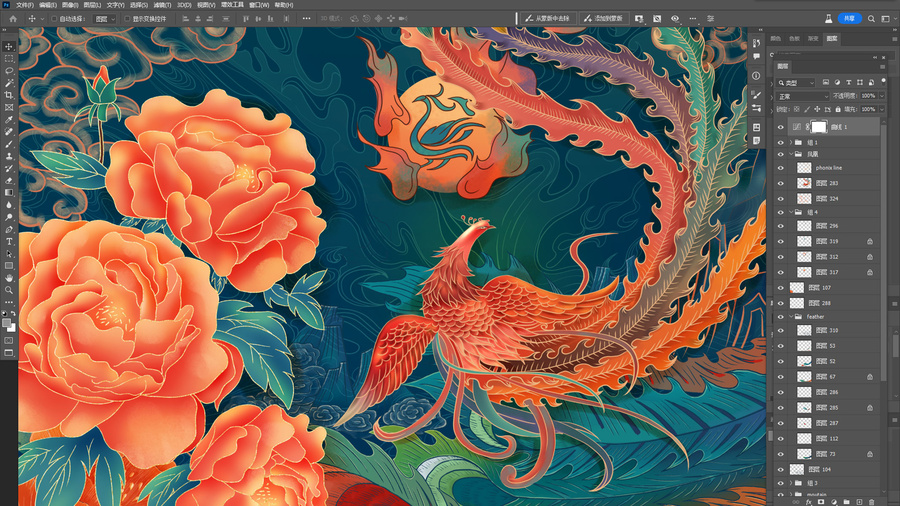Click the Home icon in options bar
The image size is (900, 506).
tap(13, 18)
